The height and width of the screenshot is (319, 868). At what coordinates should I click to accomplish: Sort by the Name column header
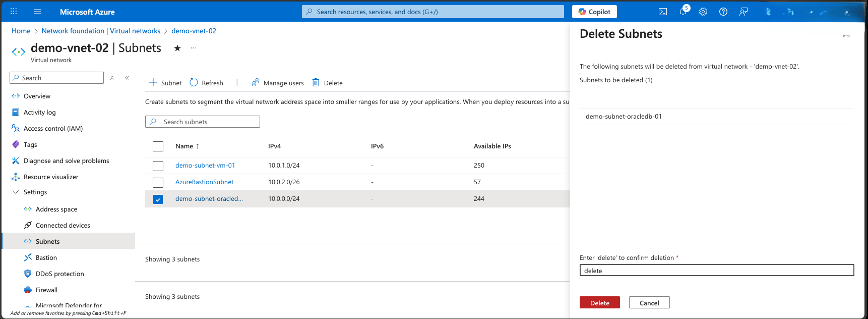click(x=187, y=146)
